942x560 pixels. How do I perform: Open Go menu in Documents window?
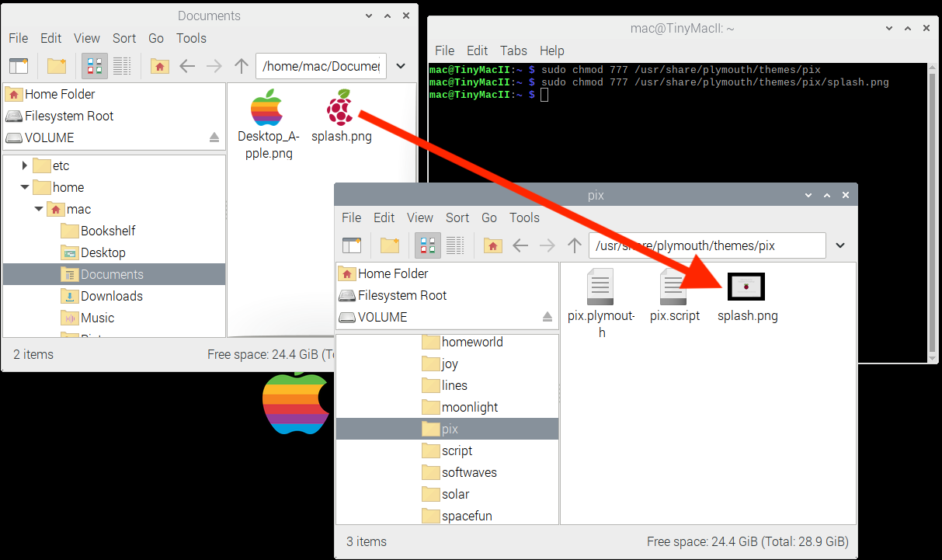tap(156, 38)
